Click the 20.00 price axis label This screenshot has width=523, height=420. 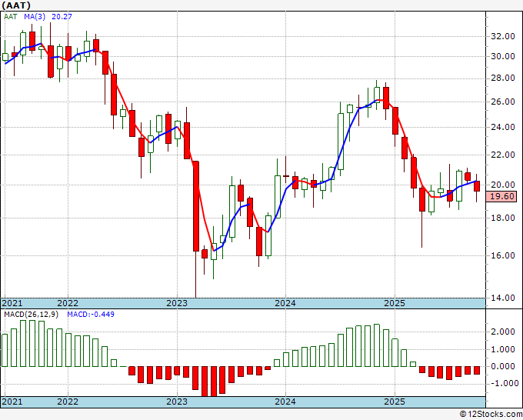[503, 185]
